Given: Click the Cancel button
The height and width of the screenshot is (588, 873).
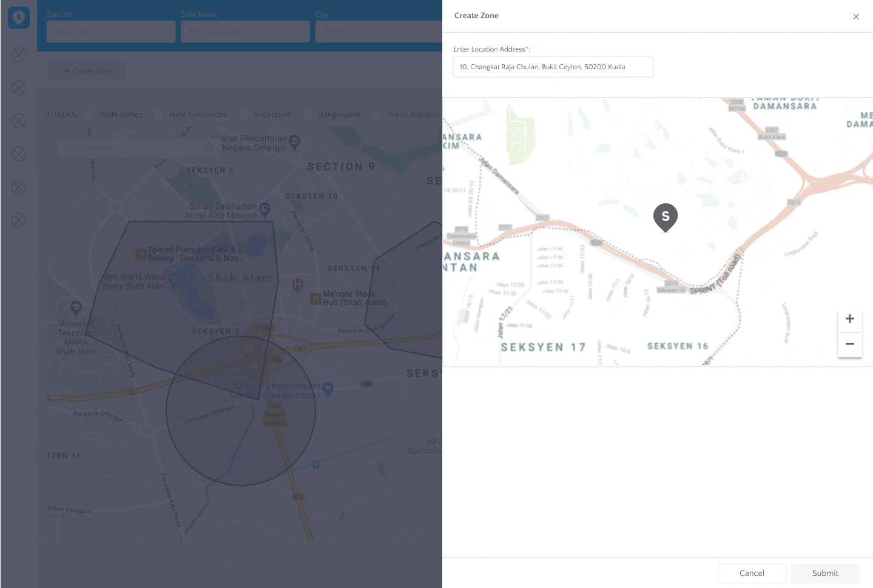Looking at the screenshot, I should pos(752,573).
